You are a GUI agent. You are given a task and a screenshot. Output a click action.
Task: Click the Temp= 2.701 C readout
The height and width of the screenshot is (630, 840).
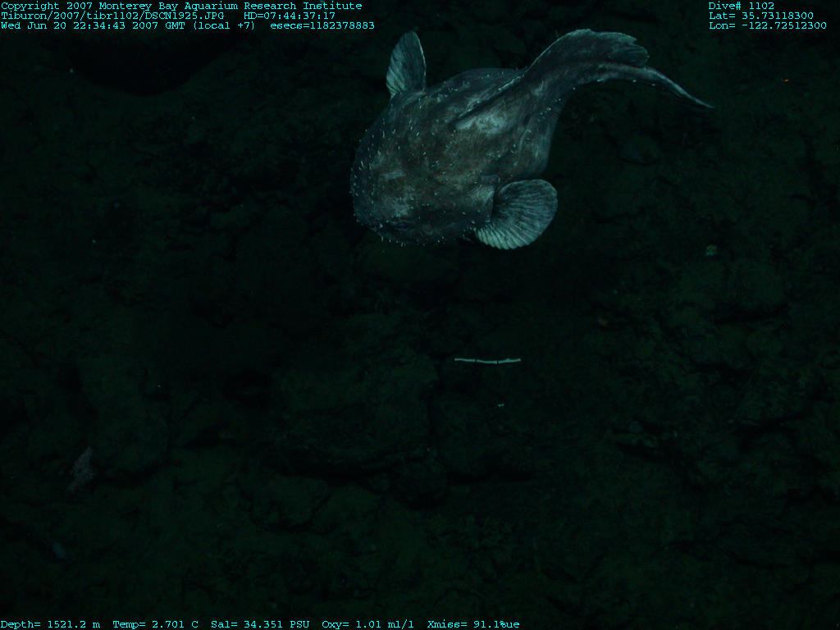point(155,624)
